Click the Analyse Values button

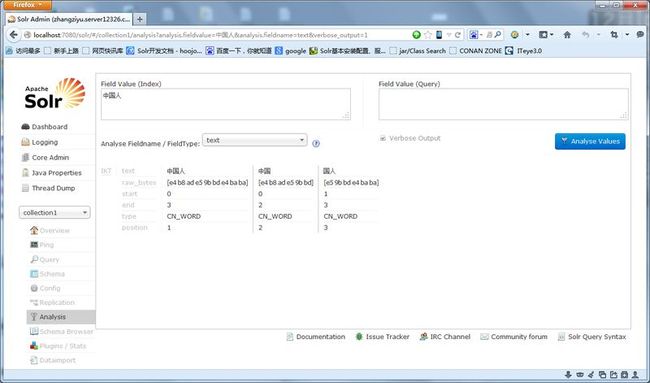(x=590, y=141)
